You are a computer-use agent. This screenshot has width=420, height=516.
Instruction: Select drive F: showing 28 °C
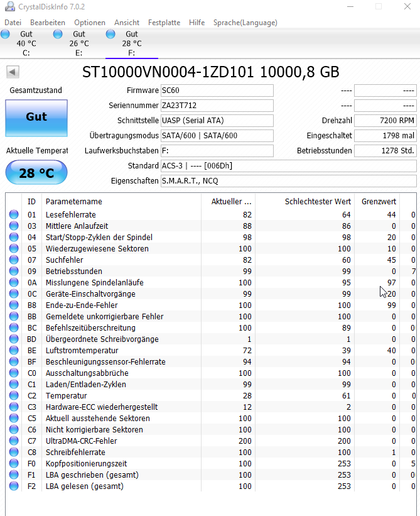(x=131, y=43)
